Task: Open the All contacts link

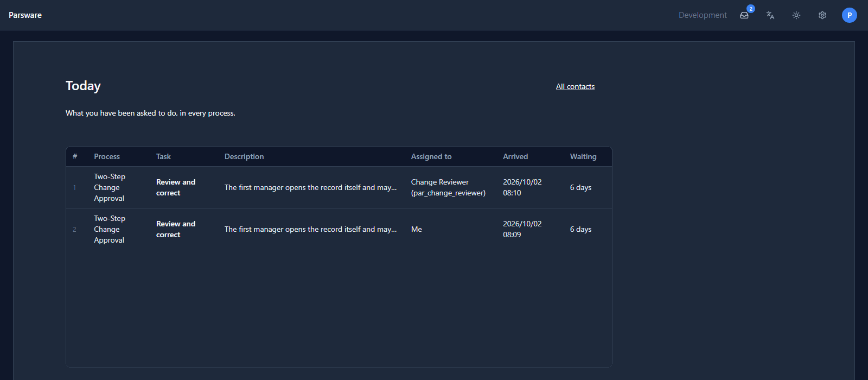Action: coord(575,86)
